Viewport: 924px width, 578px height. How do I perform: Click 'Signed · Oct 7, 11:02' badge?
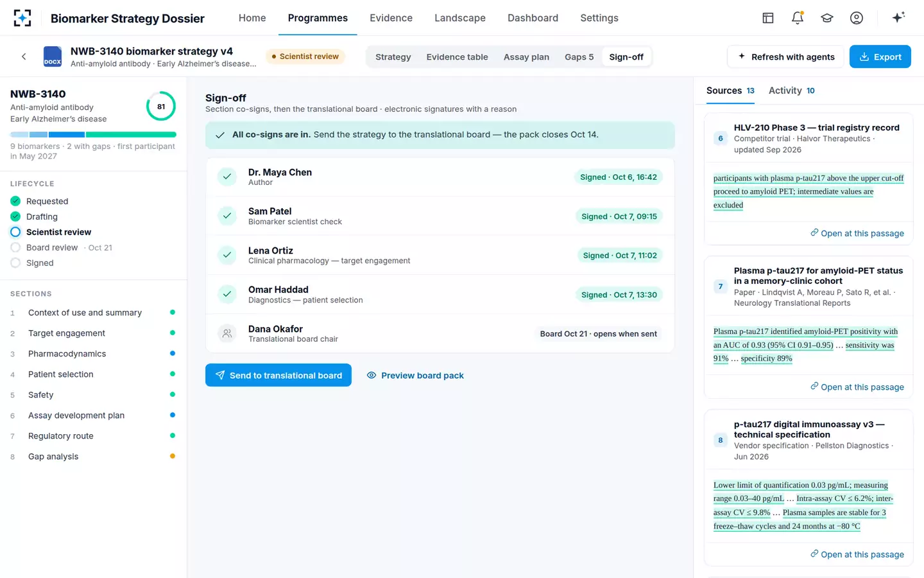(620, 256)
